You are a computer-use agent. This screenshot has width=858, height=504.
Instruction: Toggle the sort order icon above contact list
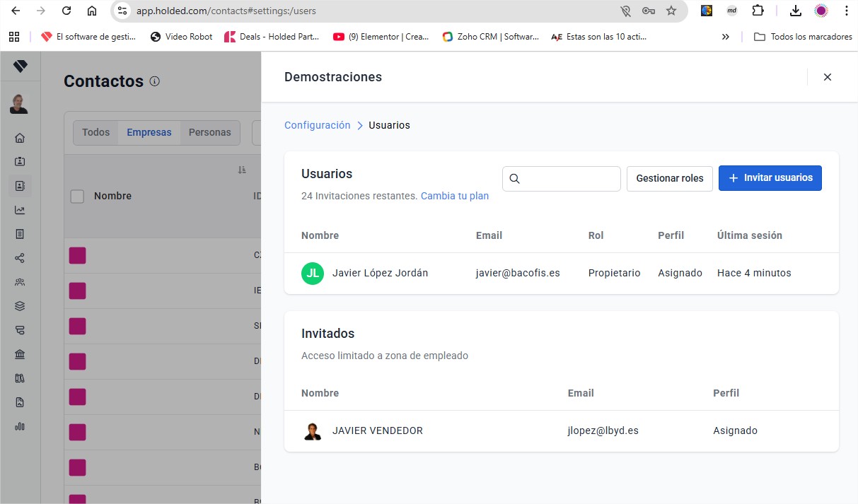tap(241, 170)
